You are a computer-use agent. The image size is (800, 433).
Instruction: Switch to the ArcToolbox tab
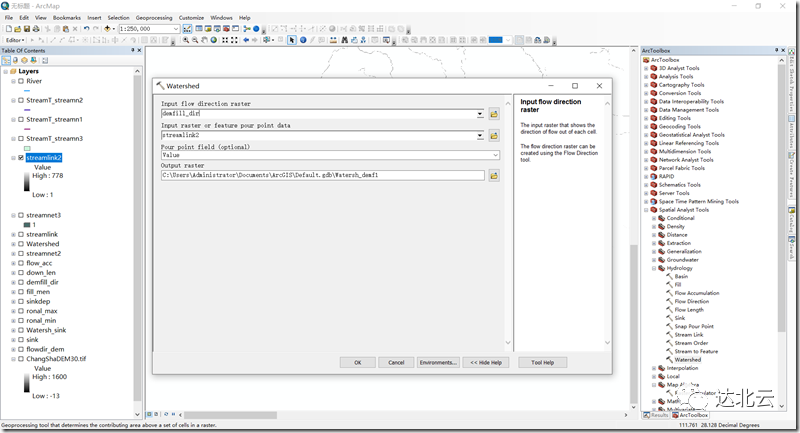point(690,415)
